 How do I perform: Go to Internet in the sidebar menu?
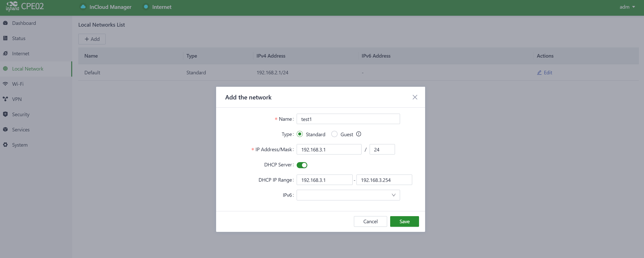coord(21,54)
